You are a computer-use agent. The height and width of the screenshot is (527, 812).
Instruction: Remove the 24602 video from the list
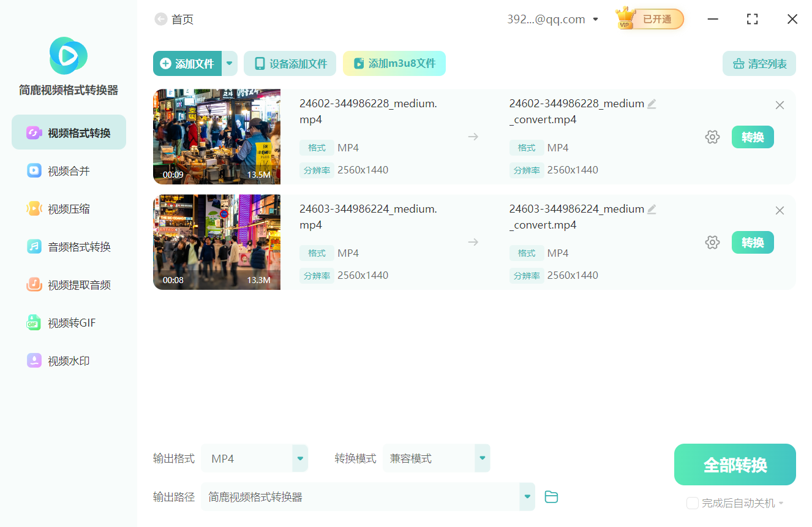tap(780, 105)
